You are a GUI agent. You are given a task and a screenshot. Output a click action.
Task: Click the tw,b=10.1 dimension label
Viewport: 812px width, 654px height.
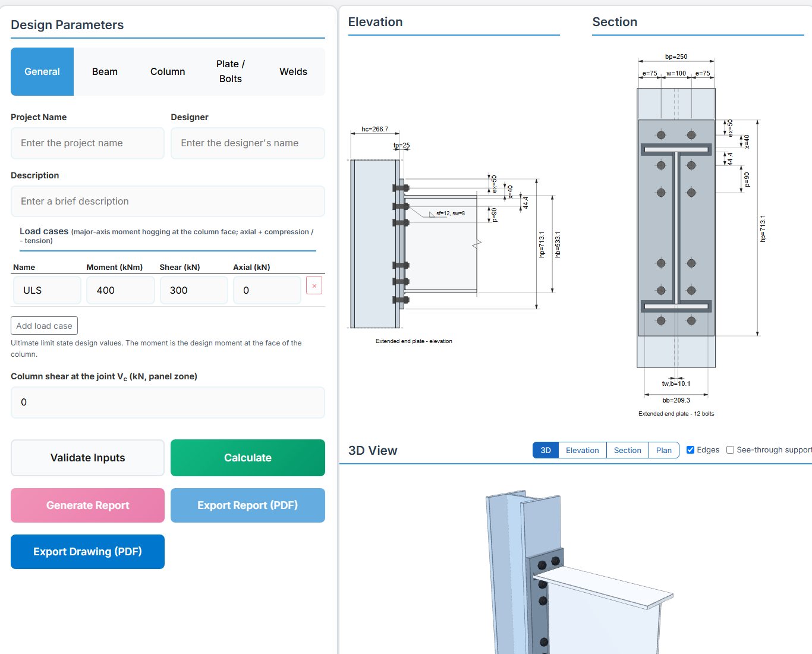coord(676,383)
